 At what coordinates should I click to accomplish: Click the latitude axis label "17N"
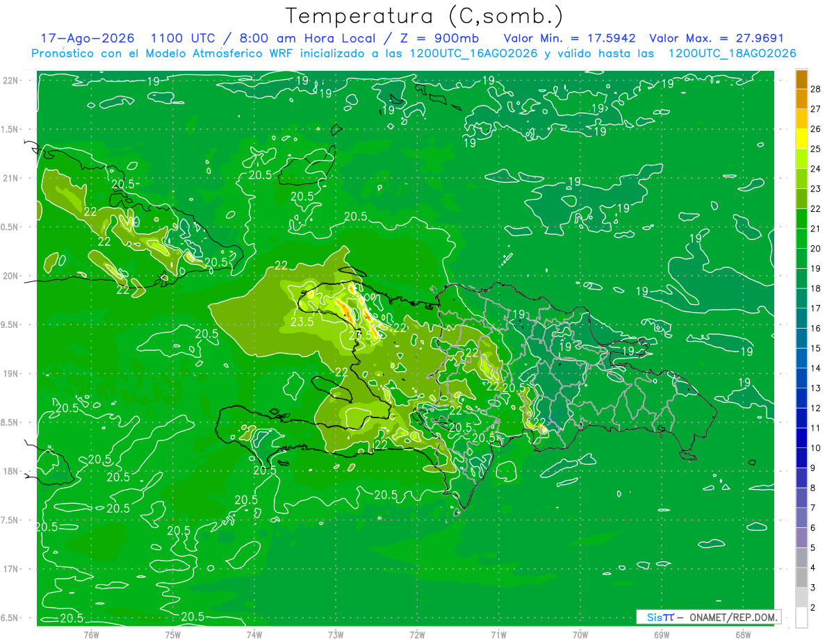10,569
